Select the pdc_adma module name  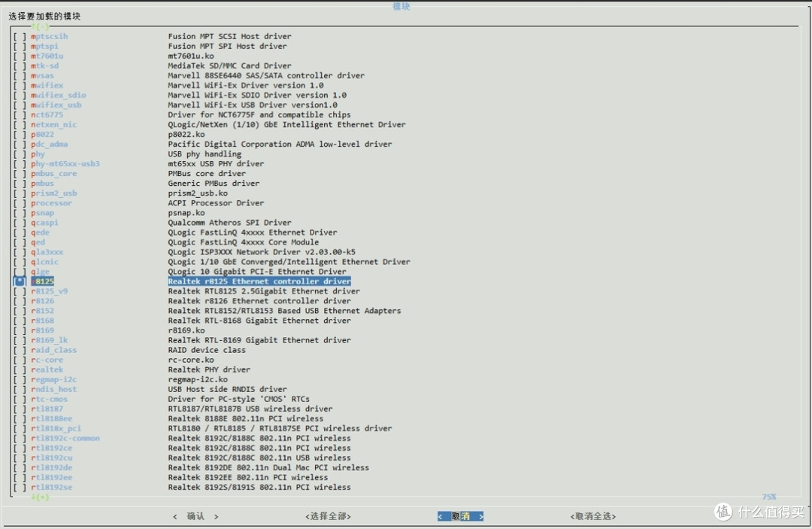[x=49, y=144]
